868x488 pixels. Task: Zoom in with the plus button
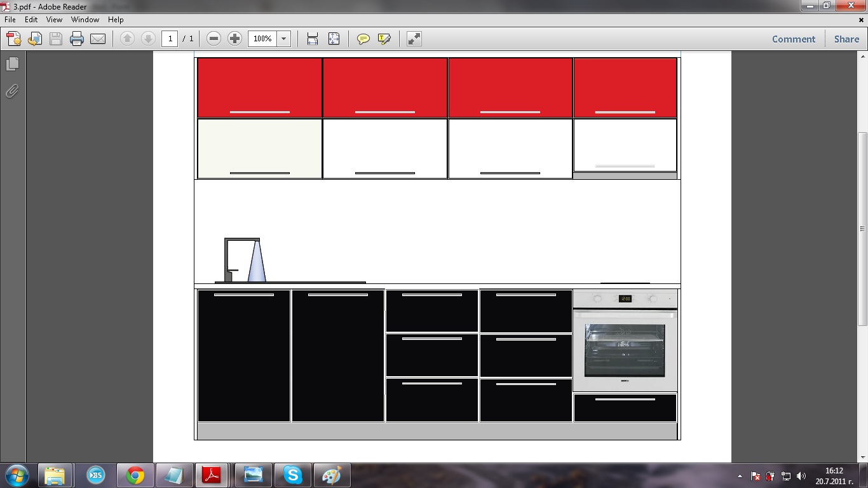235,39
